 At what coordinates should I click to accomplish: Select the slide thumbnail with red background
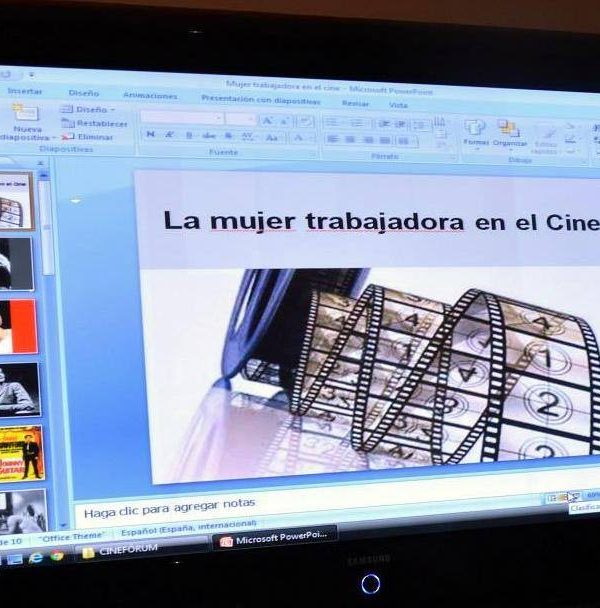point(19,326)
